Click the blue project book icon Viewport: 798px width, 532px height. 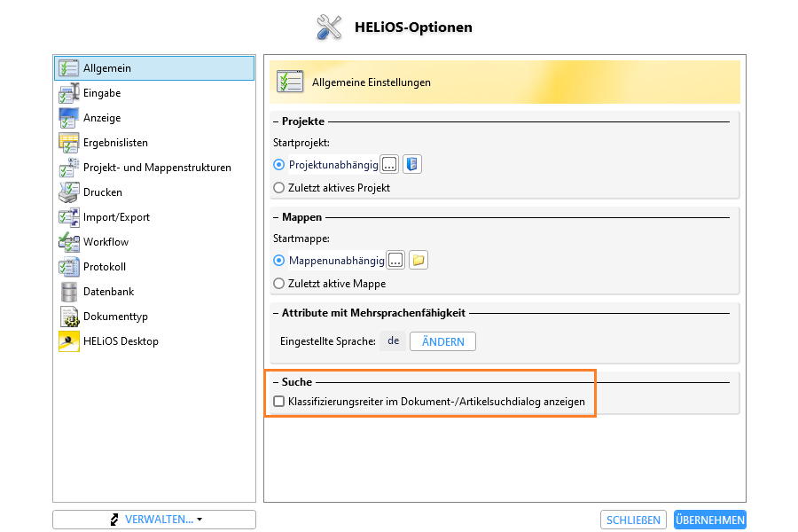(x=412, y=164)
